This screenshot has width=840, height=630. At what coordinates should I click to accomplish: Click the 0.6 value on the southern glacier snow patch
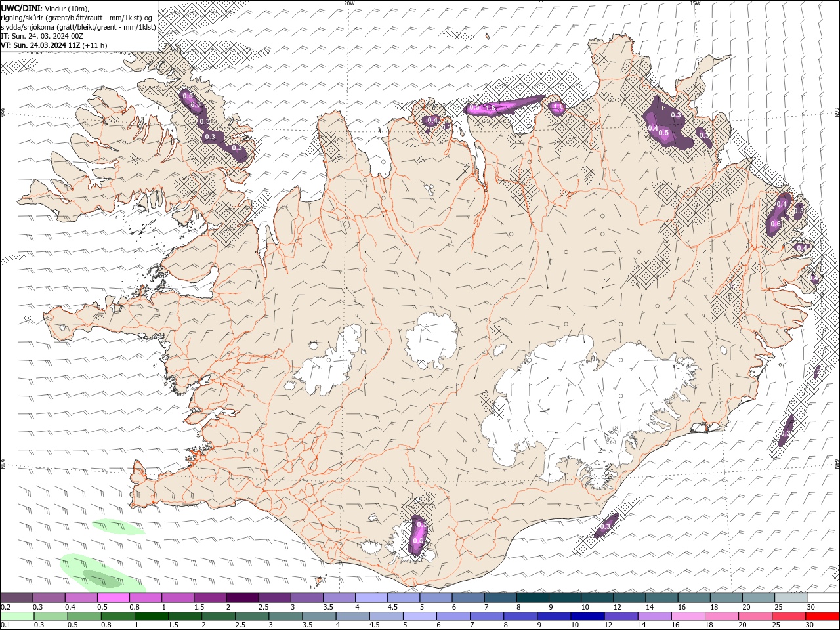[x=417, y=541]
